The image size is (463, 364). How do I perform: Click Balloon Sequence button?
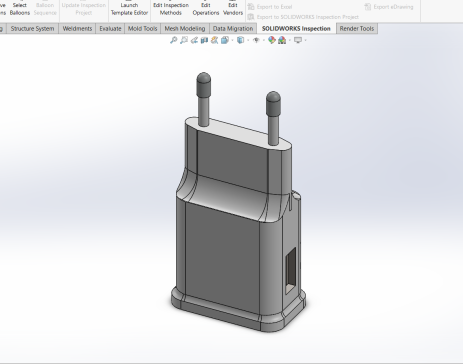pyautogui.click(x=45, y=8)
